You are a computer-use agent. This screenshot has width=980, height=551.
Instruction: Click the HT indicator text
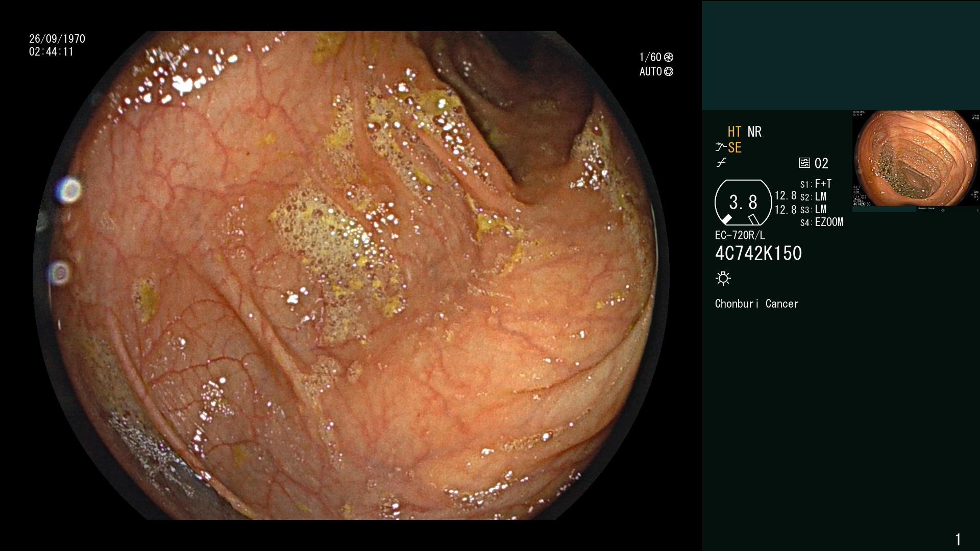point(734,132)
